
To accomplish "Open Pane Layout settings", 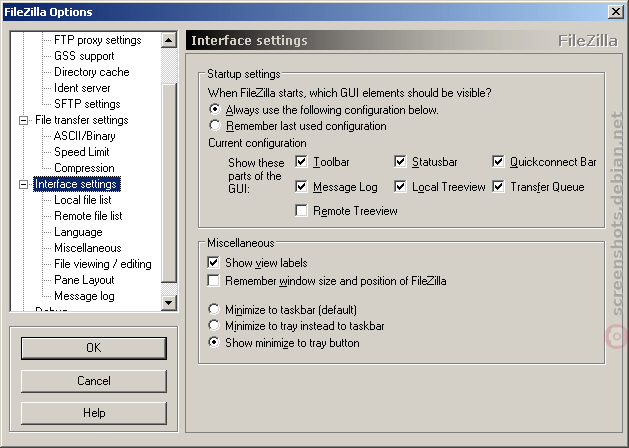I will 84,280.
